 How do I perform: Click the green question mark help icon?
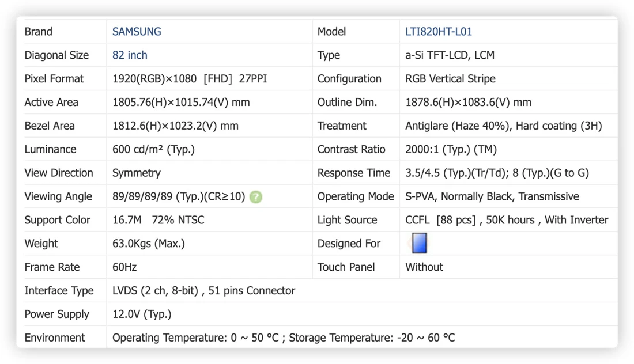click(255, 197)
